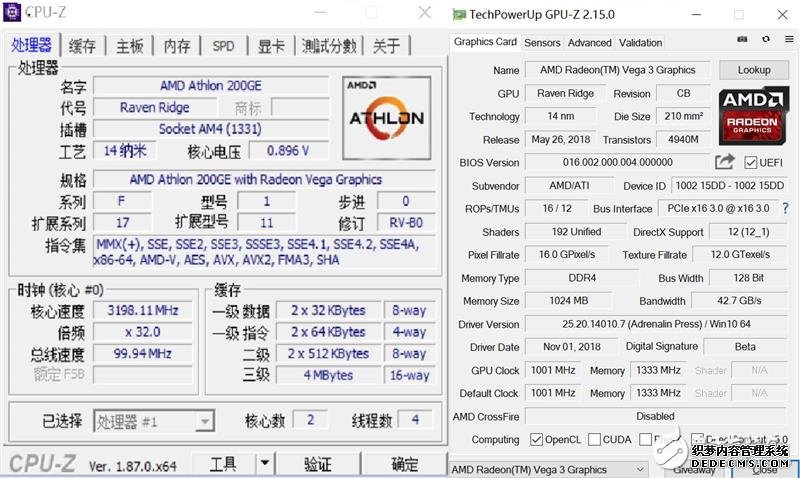Switch to the 处理器 tab
The height and width of the screenshot is (478, 800).
32,45
